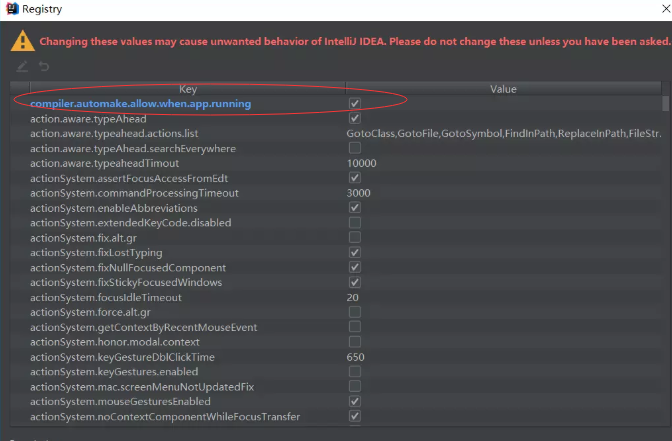
Task: Close the Registry dialog
Action: pos(666,9)
